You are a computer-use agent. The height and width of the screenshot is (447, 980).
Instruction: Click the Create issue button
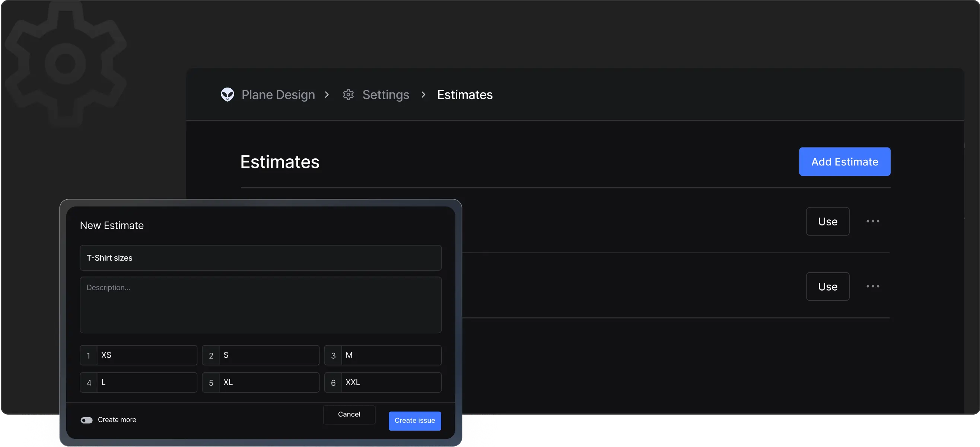point(414,420)
